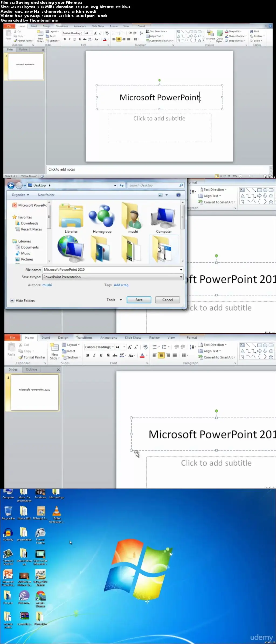Select the Recycle Bin on the desktop

(8, 513)
